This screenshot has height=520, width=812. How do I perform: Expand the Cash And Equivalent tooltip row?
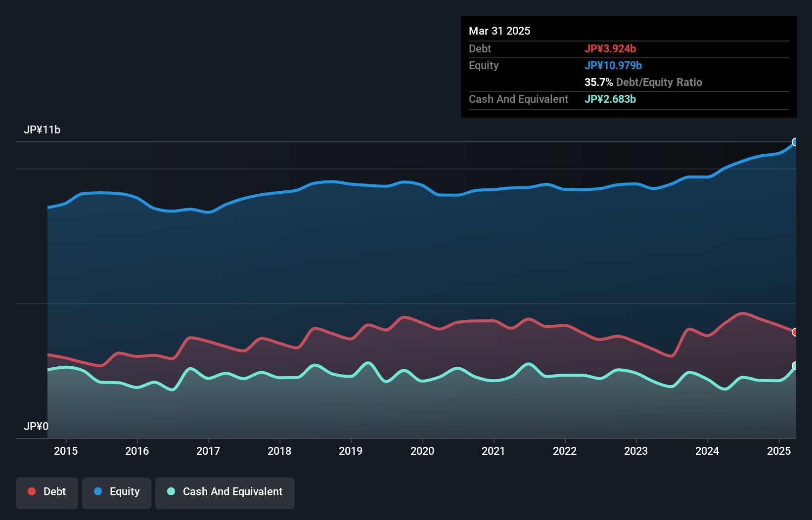coord(518,99)
